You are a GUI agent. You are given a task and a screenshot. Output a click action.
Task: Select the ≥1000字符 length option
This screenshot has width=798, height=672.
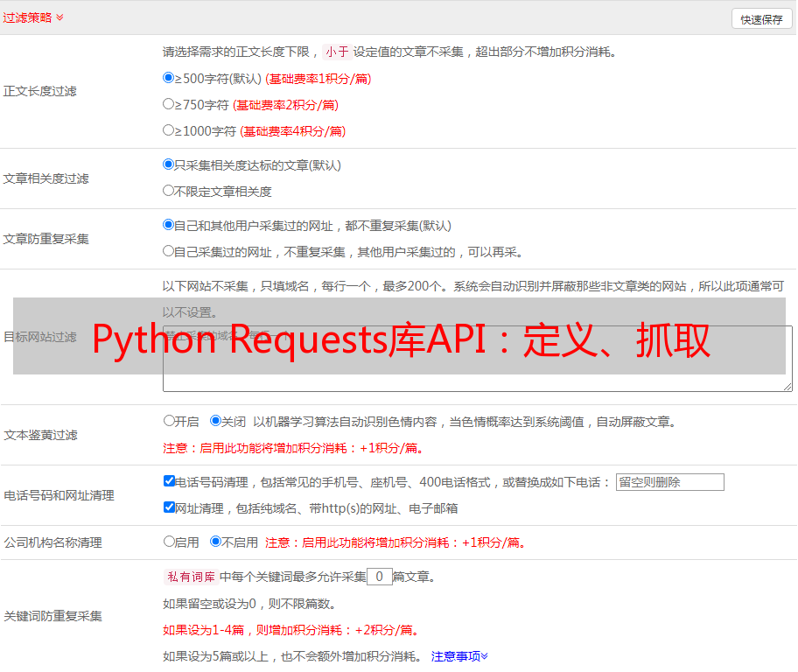point(169,129)
